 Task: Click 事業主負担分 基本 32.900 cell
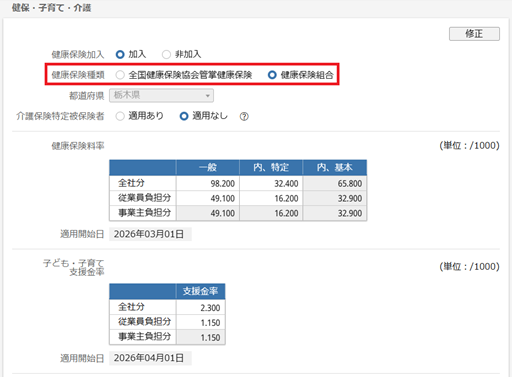coord(335,213)
